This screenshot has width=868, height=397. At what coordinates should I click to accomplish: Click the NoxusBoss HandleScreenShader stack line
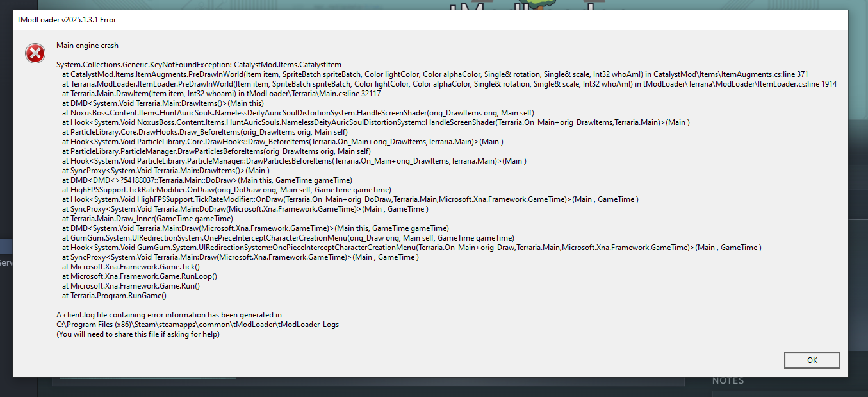[x=298, y=113]
